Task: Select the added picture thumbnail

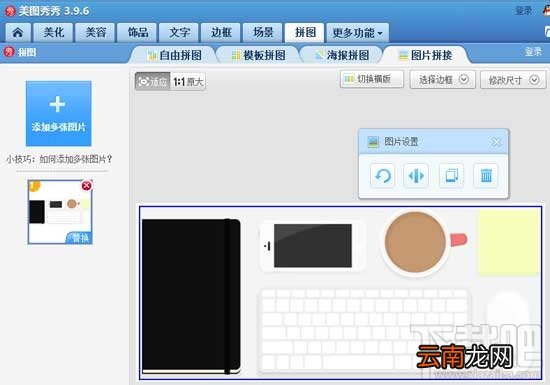Action: [60, 212]
